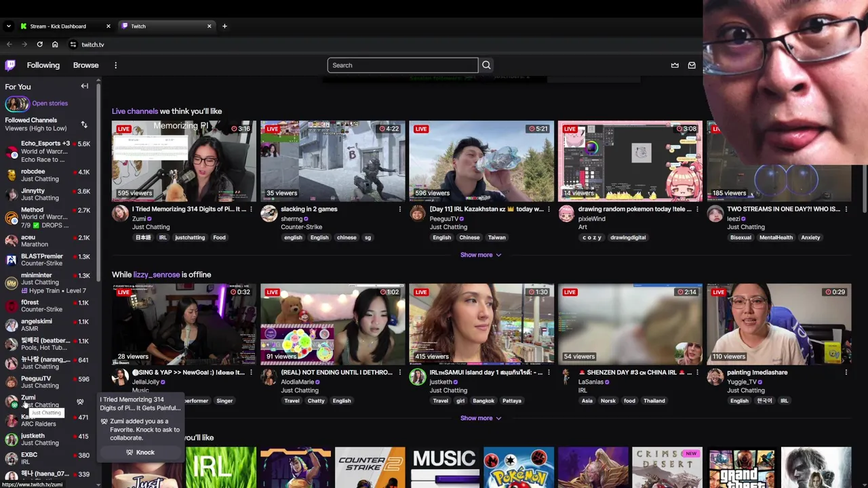868x488 pixels.
Task: Close the Kick Dashboard tab
Action: [108, 26]
